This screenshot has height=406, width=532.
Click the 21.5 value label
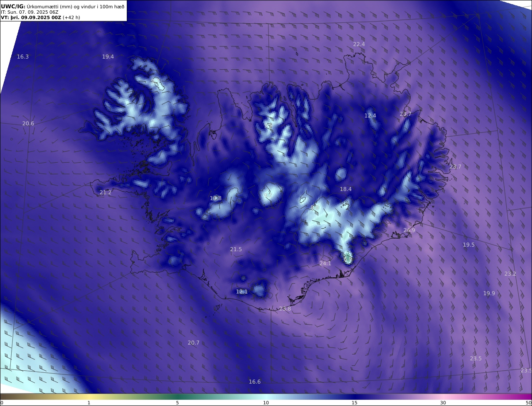coord(236,249)
